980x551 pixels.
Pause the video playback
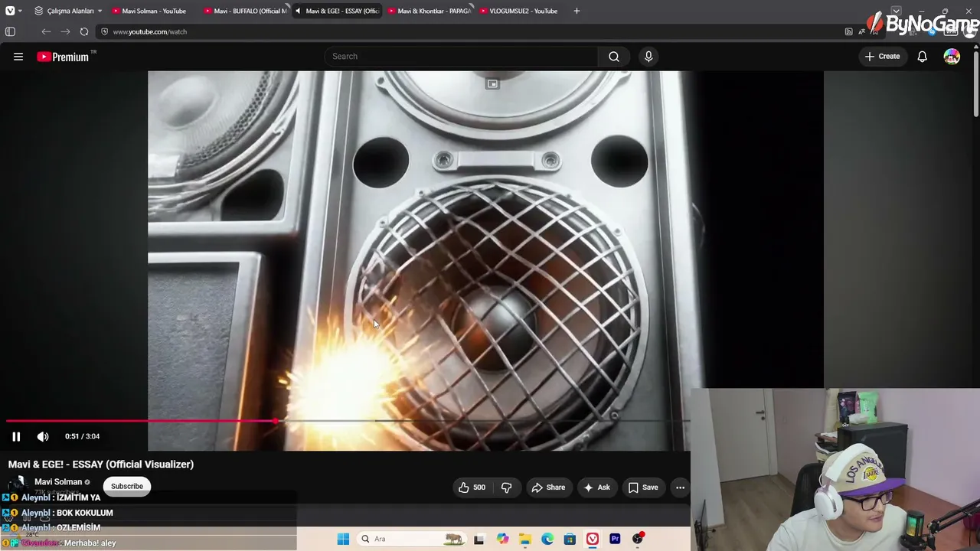click(16, 436)
